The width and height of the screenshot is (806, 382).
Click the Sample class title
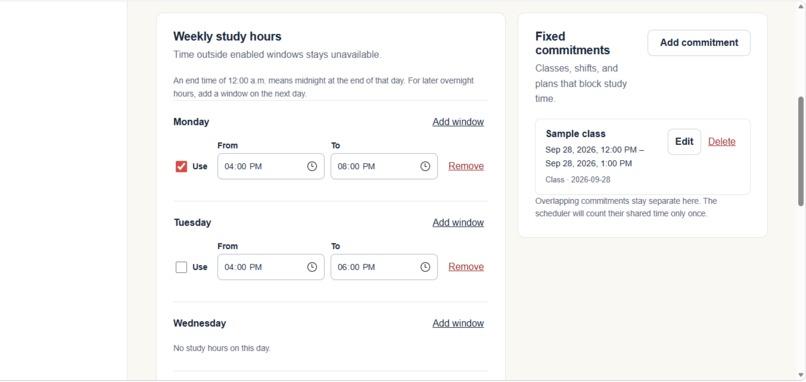pyautogui.click(x=576, y=134)
